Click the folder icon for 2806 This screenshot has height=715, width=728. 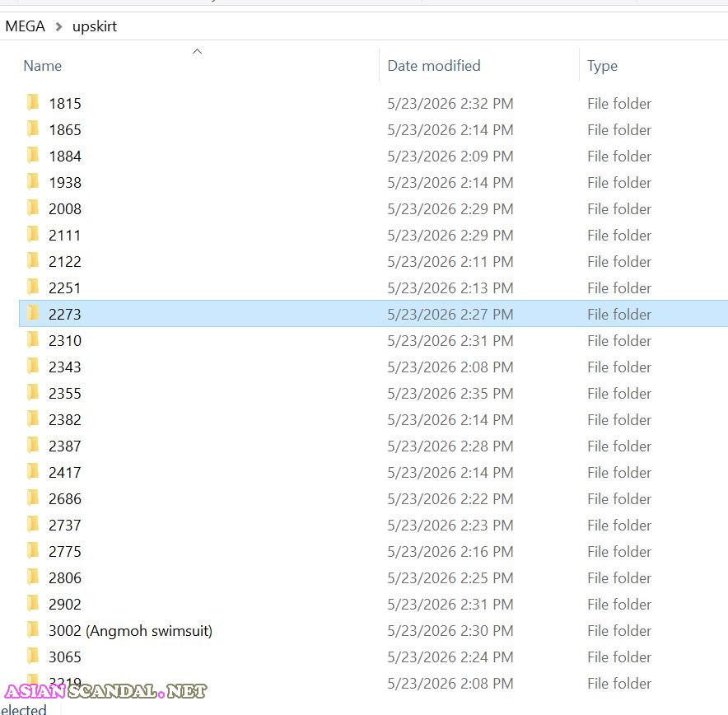(33, 577)
